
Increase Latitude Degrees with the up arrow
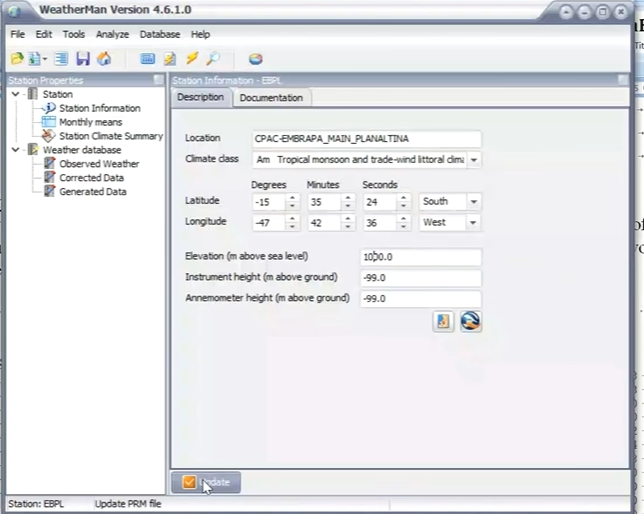coord(292,198)
